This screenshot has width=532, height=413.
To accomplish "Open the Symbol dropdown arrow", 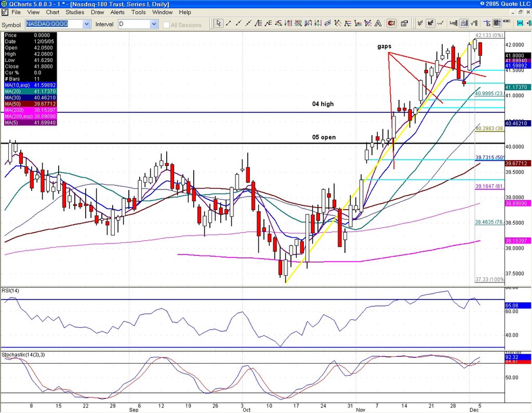I will pyautogui.click(x=87, y=24).
